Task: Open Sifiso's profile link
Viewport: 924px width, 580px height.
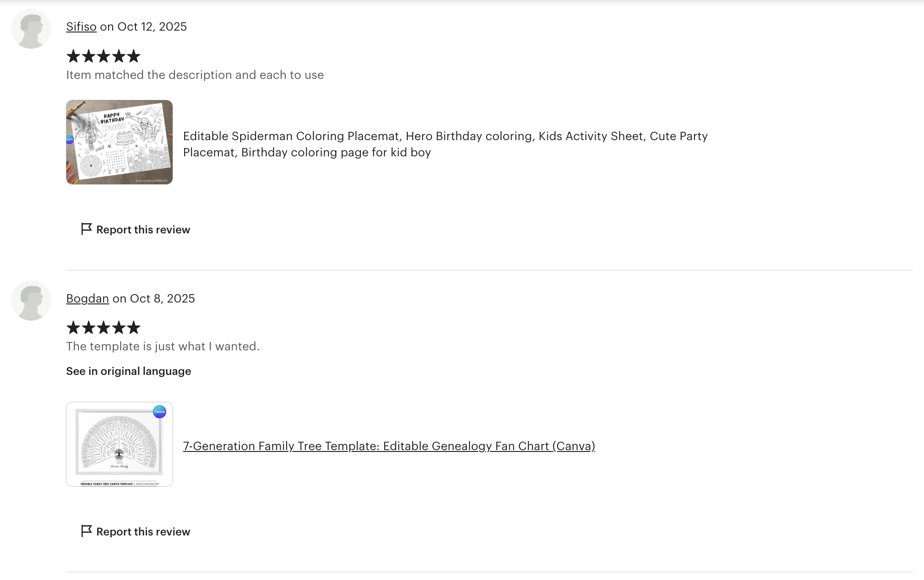Action: point(81,27)
